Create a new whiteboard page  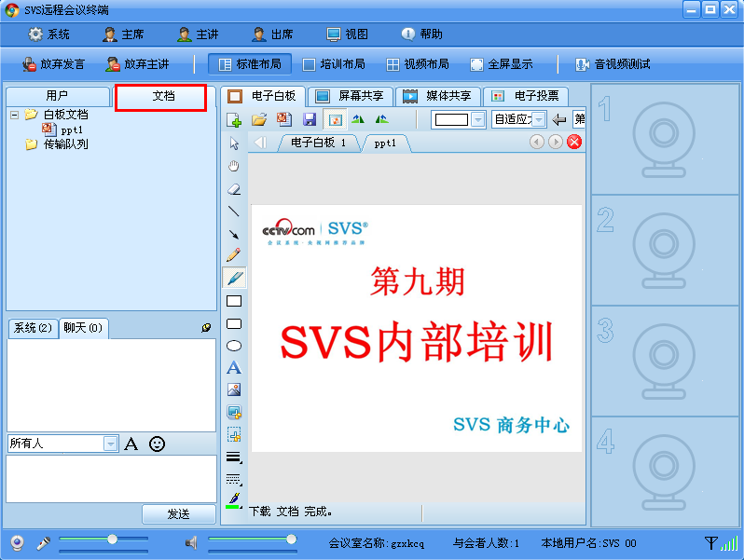tap(234, 119)
